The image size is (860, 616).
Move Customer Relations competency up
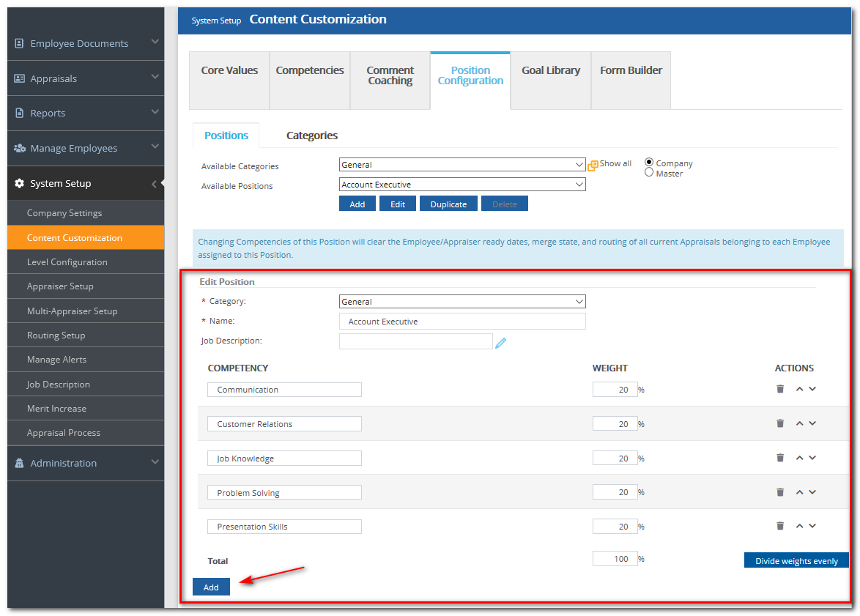[799, 423]
